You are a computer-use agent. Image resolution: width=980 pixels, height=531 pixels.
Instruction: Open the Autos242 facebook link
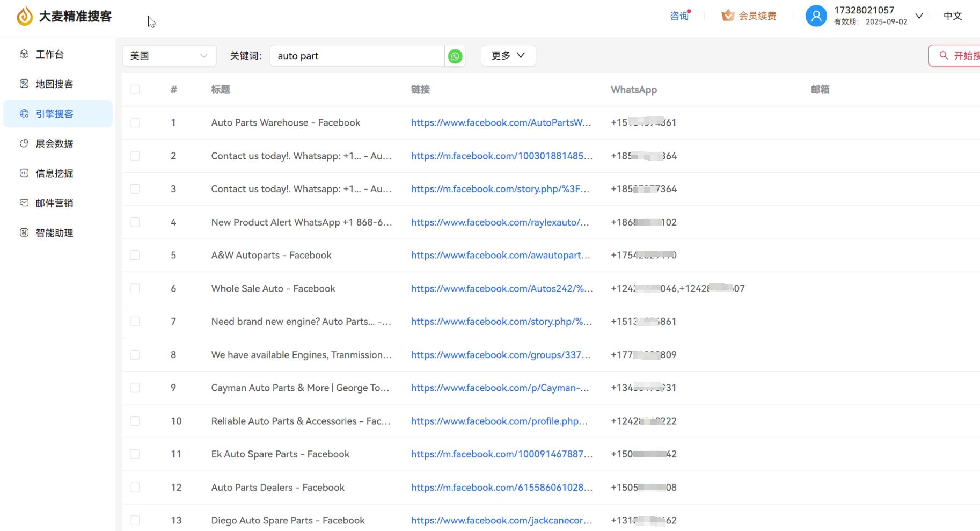502,288
